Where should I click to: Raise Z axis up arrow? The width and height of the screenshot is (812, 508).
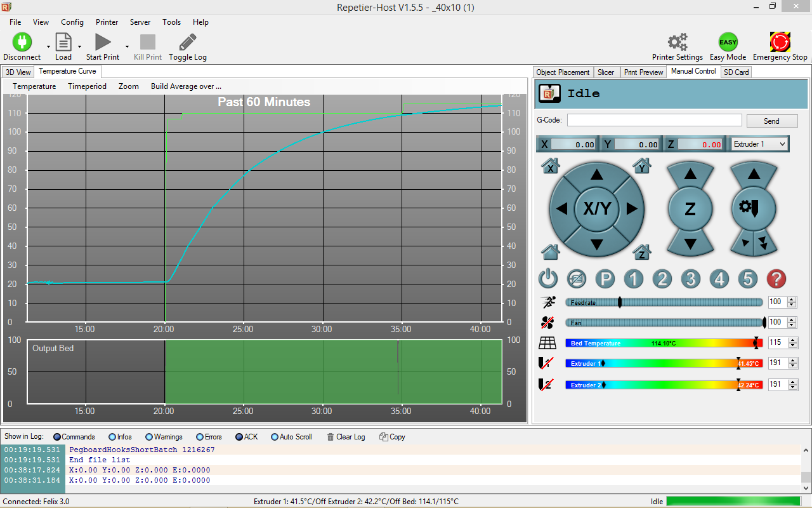tap(690, 174)
